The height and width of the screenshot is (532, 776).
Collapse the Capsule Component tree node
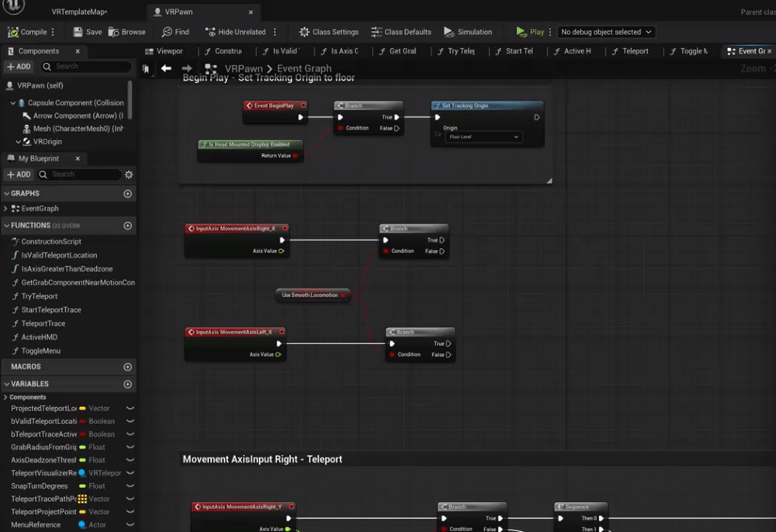point(13,103)
